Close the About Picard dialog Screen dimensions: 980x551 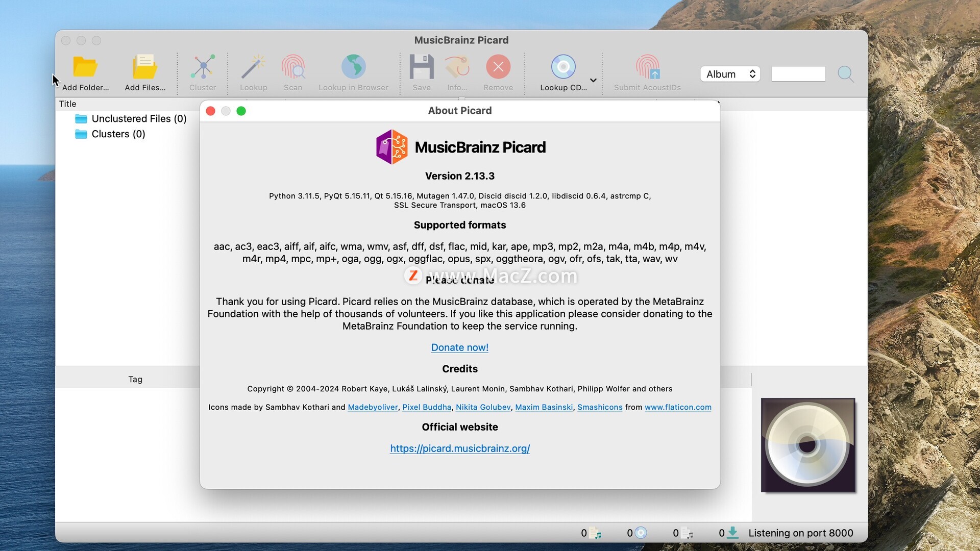[210, 111]
